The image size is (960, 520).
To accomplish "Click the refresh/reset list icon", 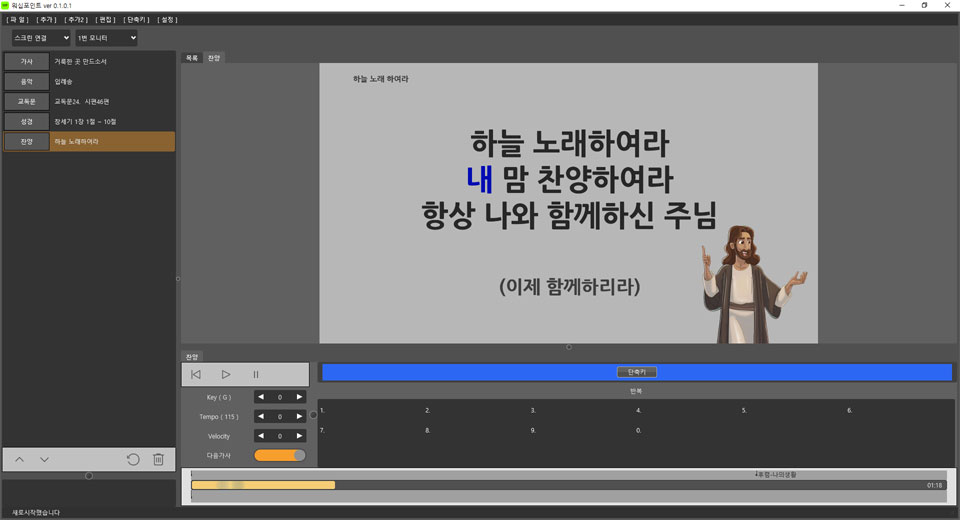I will (x=133, y=459).
